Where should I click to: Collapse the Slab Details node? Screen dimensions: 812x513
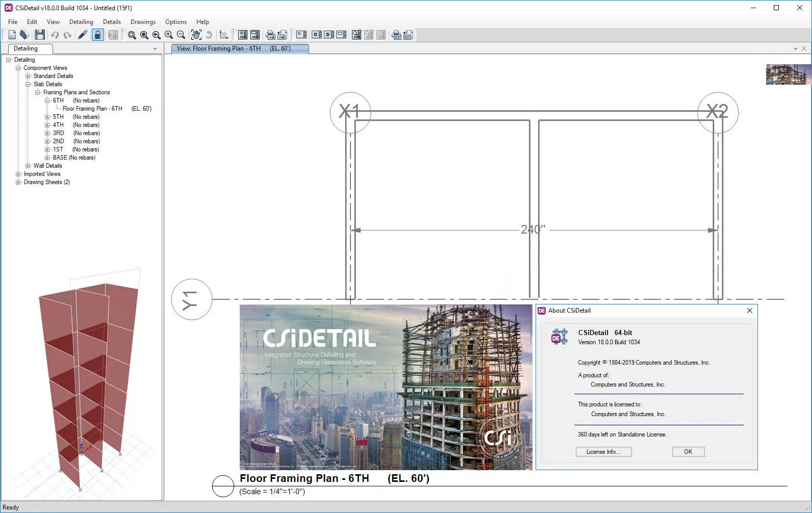(28, 84)
